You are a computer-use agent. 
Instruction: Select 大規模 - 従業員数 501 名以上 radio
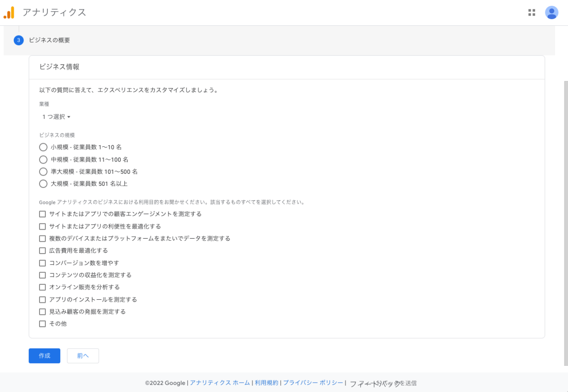coord(43,184)
